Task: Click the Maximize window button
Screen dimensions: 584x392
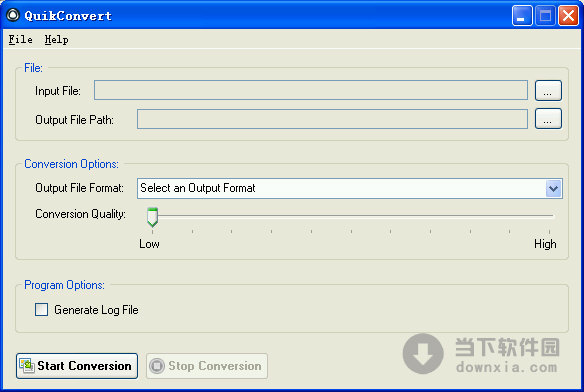Action: point(545,16)
